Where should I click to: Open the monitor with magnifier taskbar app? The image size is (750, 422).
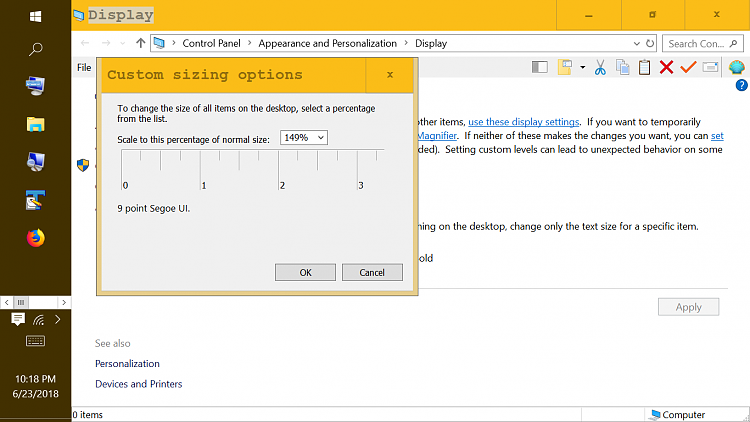click(x=35, y=162)
